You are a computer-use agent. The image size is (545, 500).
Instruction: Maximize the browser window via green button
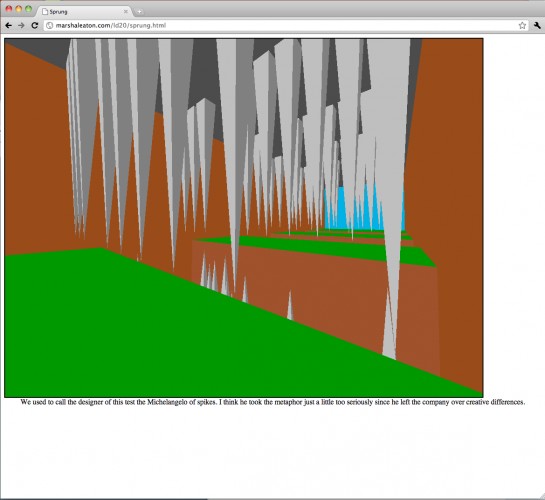coord(29,9)
